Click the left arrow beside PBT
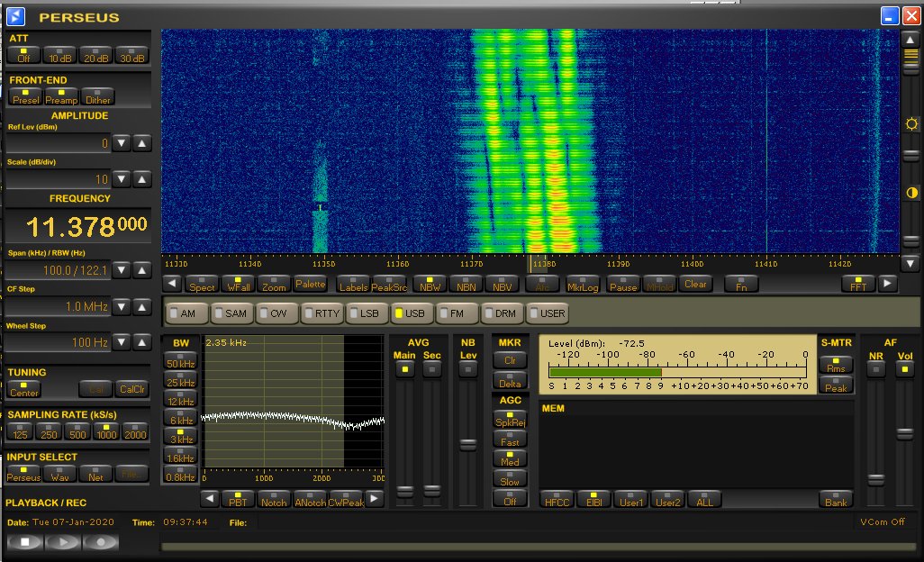The height and width of the screenshot is (562, 924). (x=210, y=500)
